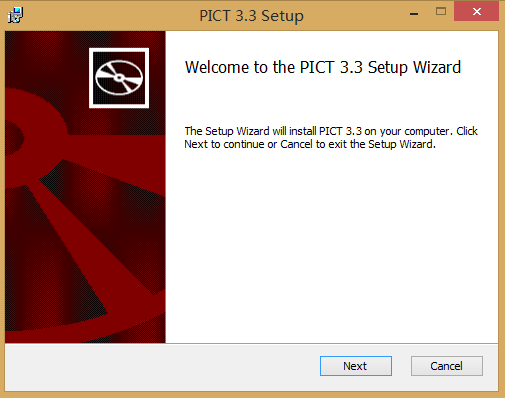Click Next to continue PICT setup

tap(356, 366)
